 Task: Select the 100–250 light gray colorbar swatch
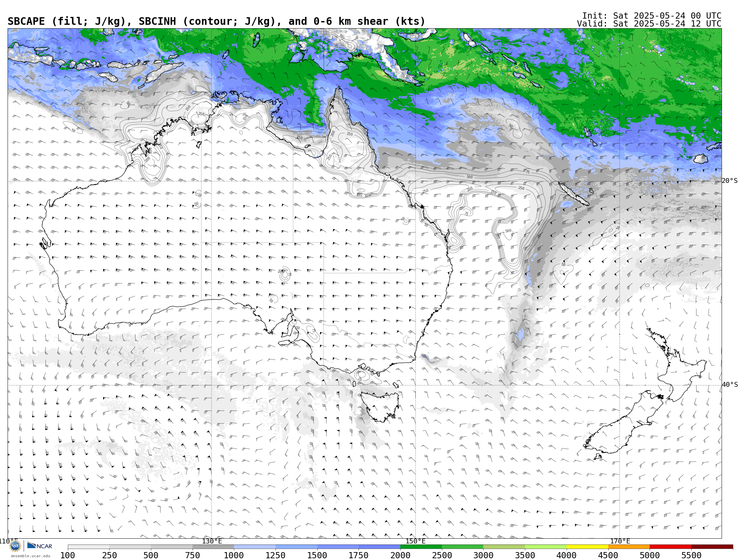coord(89,547)
